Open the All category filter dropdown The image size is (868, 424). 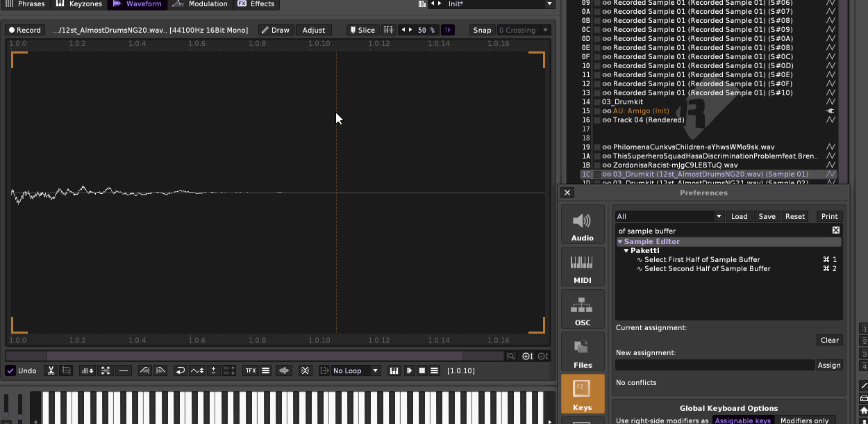(x=669, y=216)
